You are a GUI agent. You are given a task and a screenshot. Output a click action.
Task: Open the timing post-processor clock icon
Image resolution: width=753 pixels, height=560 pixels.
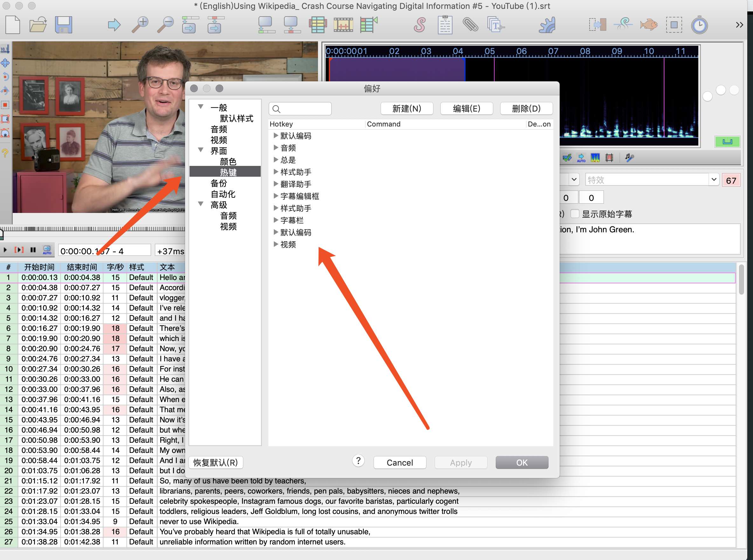[699, 25]
